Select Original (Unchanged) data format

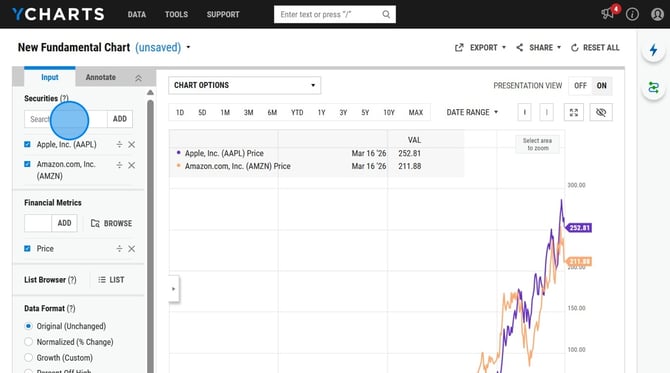click(x=28, y=326)
